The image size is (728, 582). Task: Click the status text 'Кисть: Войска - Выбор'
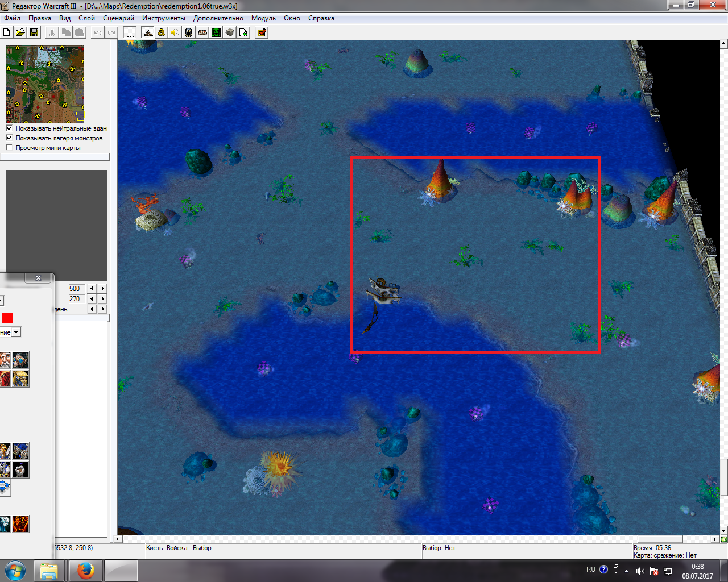(x=179, y=548)
